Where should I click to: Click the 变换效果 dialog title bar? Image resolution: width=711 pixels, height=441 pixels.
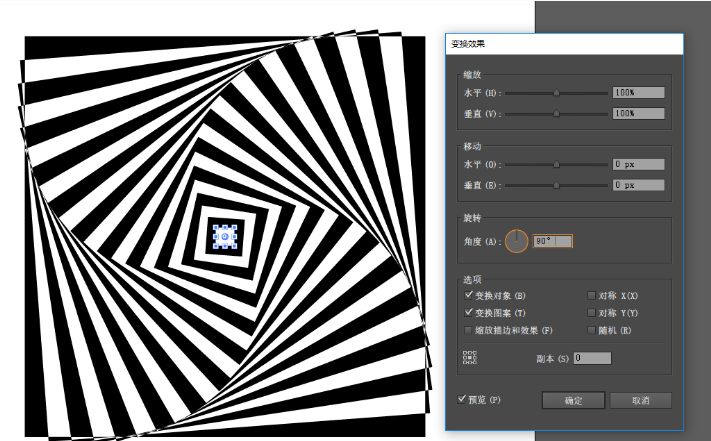[x=564, y=44]
